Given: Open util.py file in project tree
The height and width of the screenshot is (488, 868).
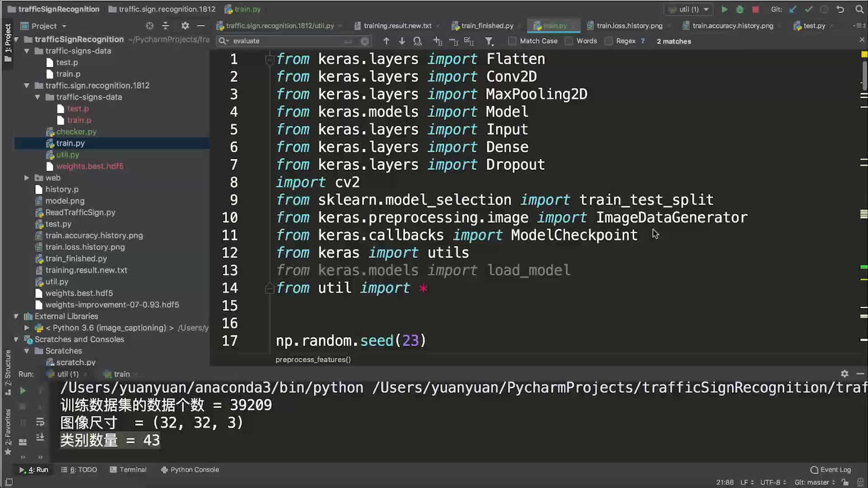Looking at the screenshot, I should click(67, 155).
